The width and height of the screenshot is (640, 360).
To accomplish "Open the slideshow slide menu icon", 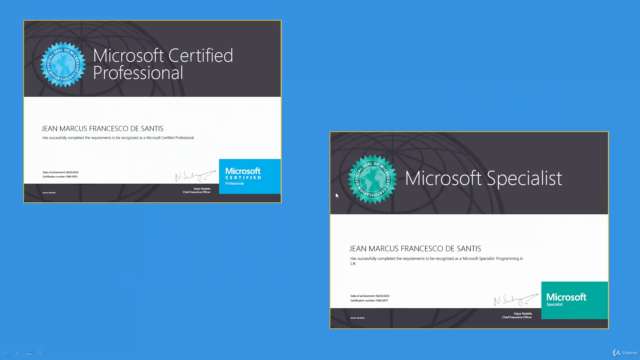I will (29, 353).
